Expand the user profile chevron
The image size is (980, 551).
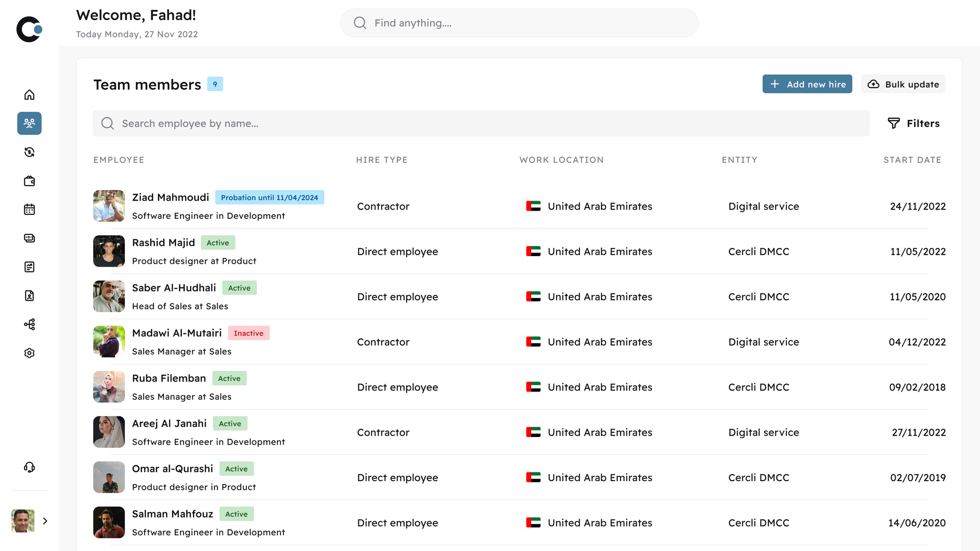pos(45,521)
